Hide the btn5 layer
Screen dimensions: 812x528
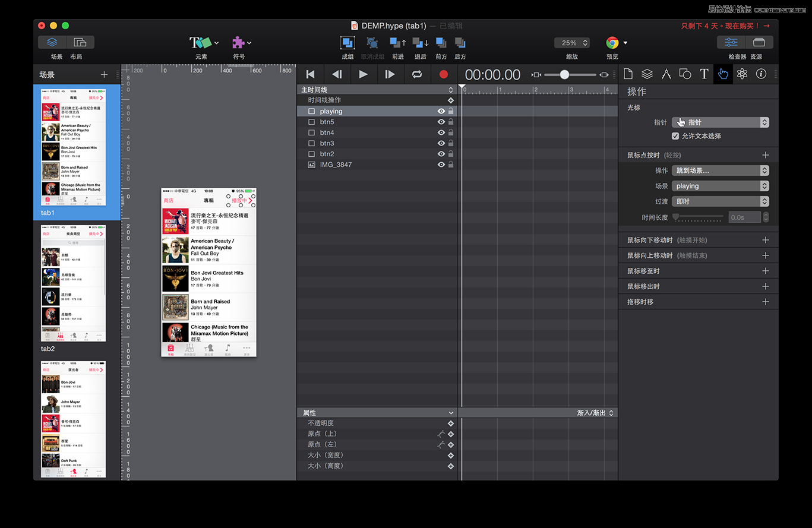(441, 122)
